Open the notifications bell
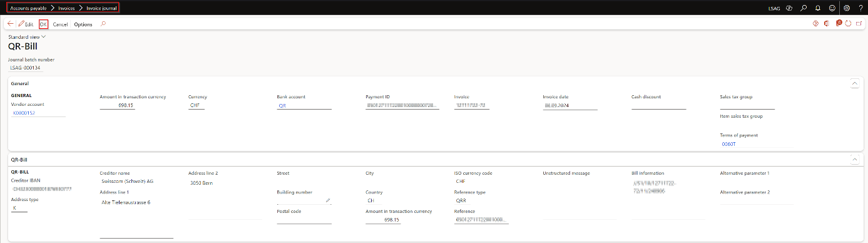The height and width of the screenshot is (243, 868). point(818,8)
